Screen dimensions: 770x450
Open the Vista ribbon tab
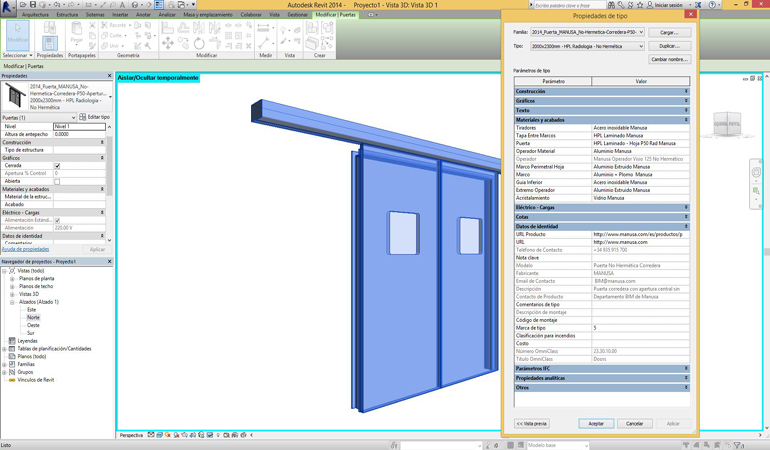click(275, 15)
